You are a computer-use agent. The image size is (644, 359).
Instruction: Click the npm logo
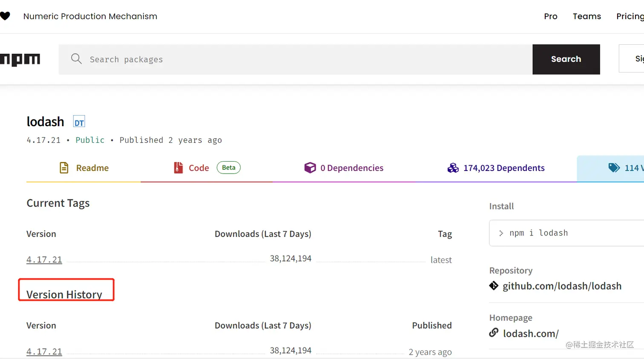coord(20,59)
